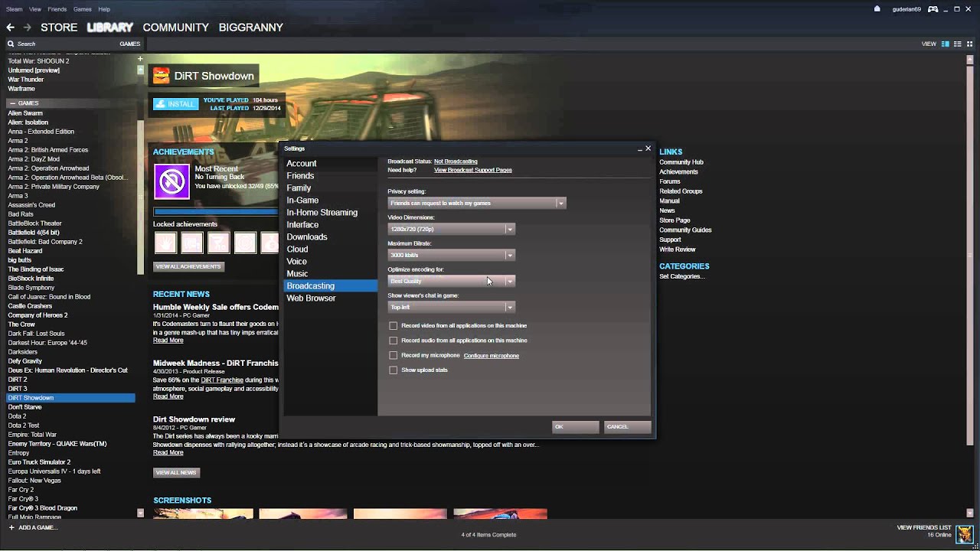Go back with the left arrow

(x=11, y=28)
